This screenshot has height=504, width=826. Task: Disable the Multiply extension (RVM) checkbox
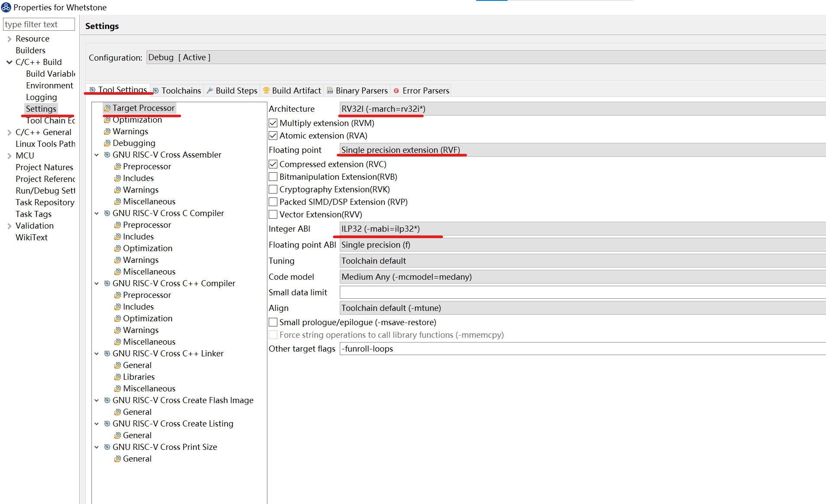click(273, 123)
